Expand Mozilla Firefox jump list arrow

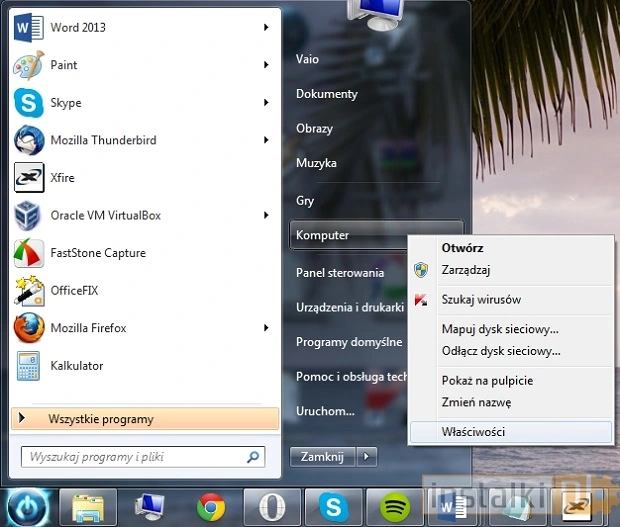click(x=266, y=328)
